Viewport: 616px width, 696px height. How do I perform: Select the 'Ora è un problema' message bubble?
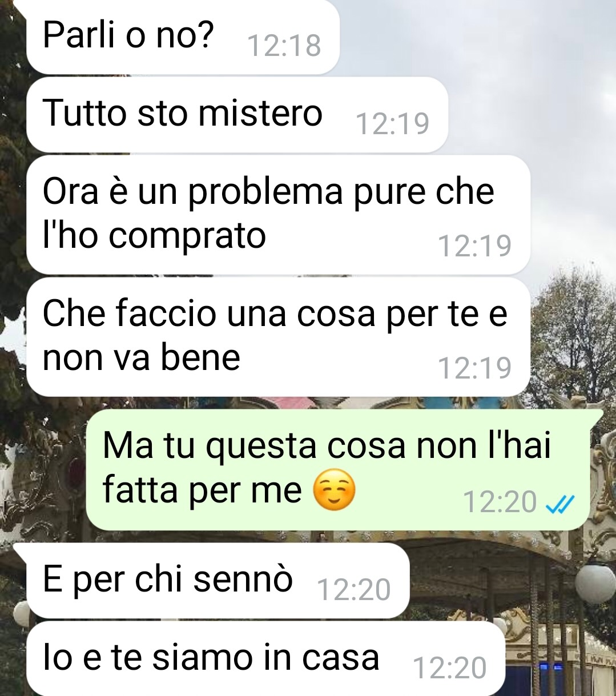point(279,215)
